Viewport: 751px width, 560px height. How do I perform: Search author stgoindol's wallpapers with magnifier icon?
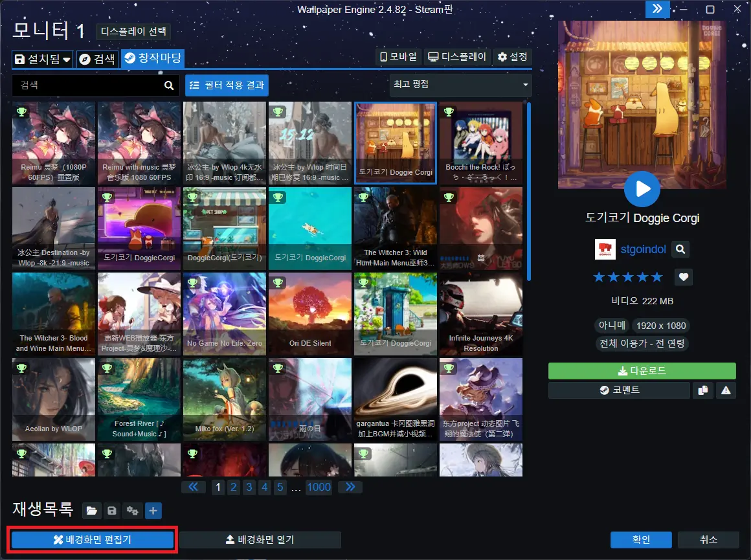pos(680,249)
